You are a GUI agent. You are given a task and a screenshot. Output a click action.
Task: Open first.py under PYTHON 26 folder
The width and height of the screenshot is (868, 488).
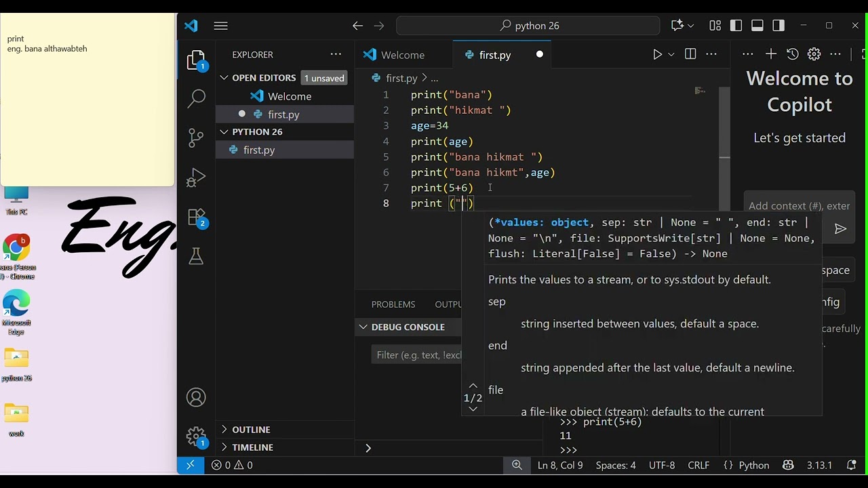click(285, 150)
